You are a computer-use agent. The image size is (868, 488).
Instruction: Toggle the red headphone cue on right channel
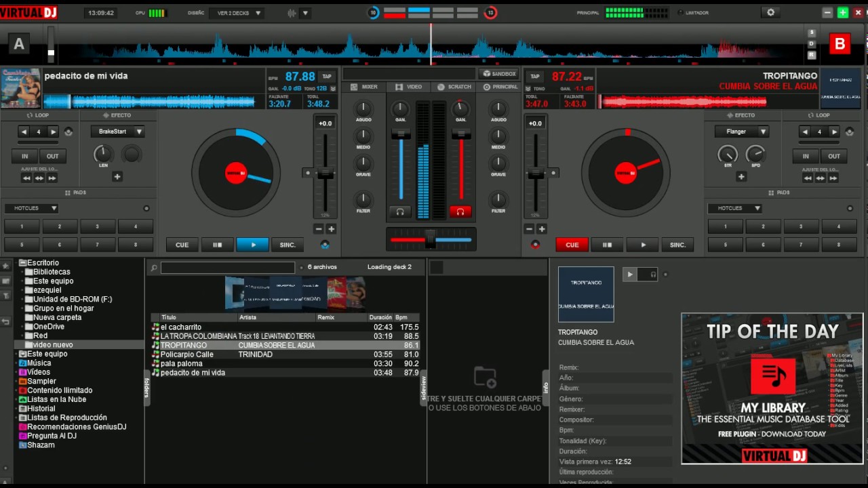(460, 212)
